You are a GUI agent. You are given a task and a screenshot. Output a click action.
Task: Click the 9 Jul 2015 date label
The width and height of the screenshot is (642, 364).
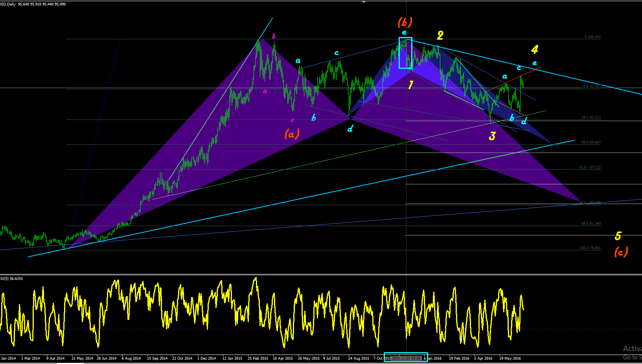tap(331, 358)
